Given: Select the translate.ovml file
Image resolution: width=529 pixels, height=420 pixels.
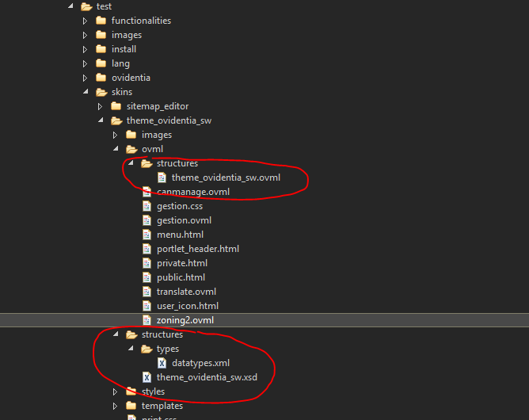Looking at the screenshot, I should (186, 292).
